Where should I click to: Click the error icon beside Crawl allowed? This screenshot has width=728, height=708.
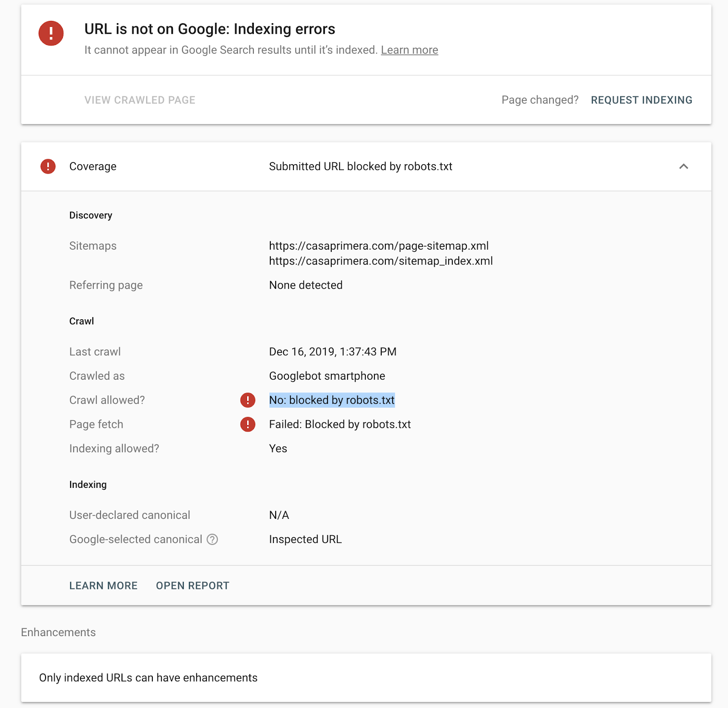248,400
